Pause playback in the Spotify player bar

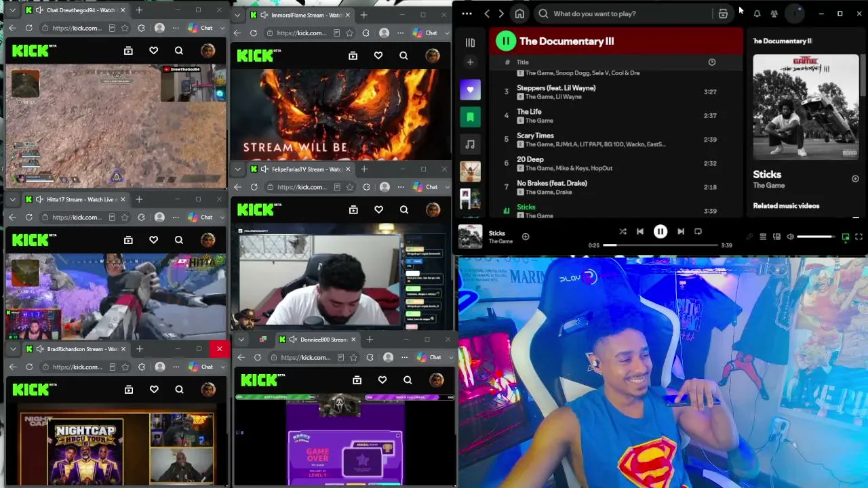point(660,232)
